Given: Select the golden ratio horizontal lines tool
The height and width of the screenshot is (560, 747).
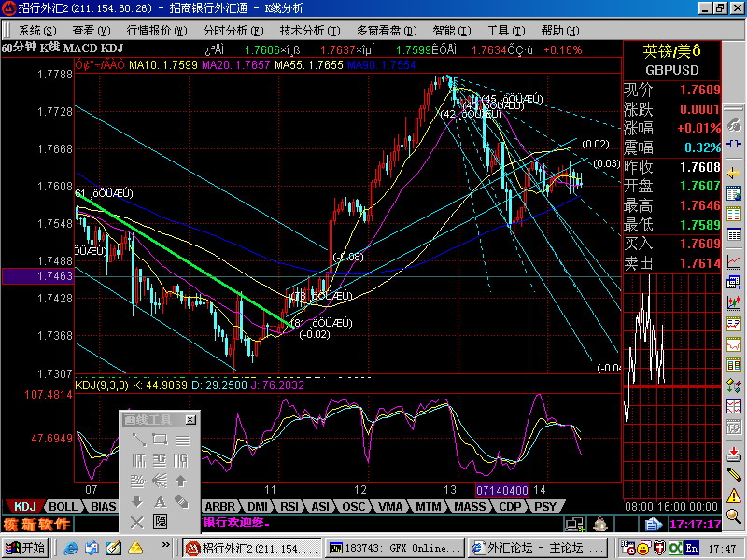Looking at the screenshot, I should pos(160,460).
